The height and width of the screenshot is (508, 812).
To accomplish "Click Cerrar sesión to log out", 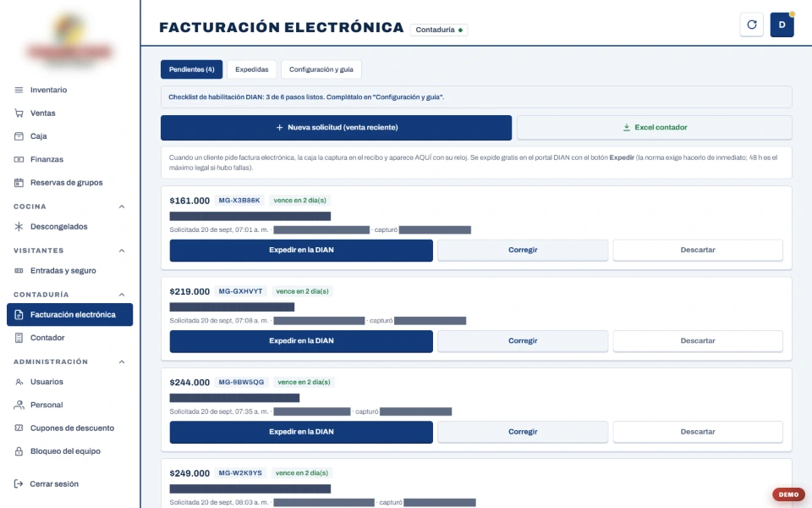I will pos(70,483).
